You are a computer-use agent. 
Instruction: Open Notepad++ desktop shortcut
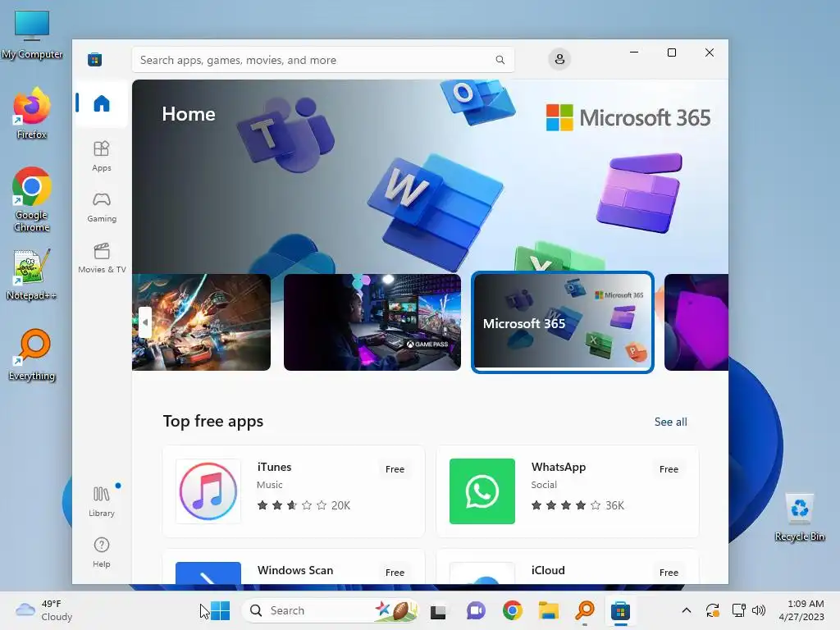32,275
